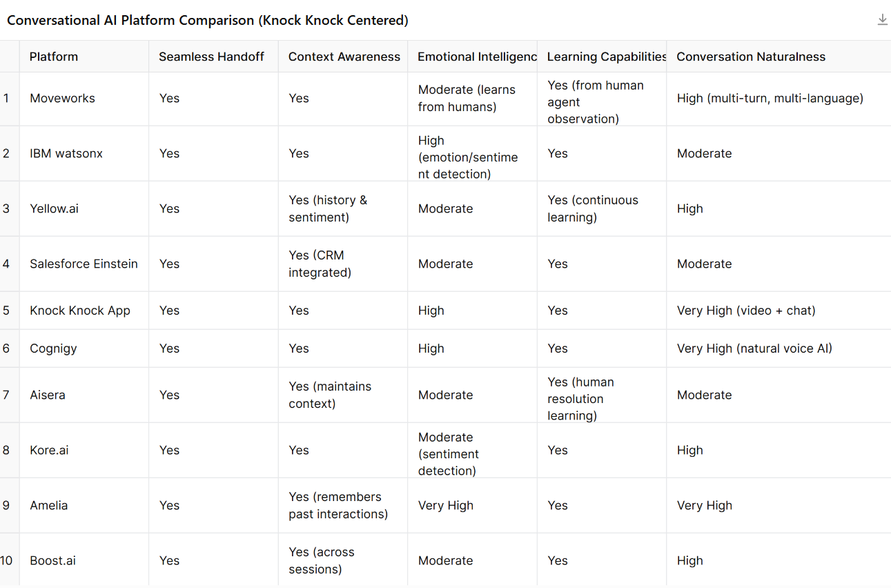The image size is (891, 588).
Task: Click the table title text
Action: pos(208,20)
